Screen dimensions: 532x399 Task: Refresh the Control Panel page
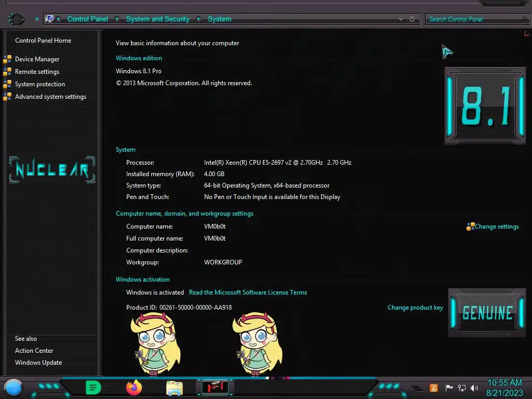click(412, 19)
